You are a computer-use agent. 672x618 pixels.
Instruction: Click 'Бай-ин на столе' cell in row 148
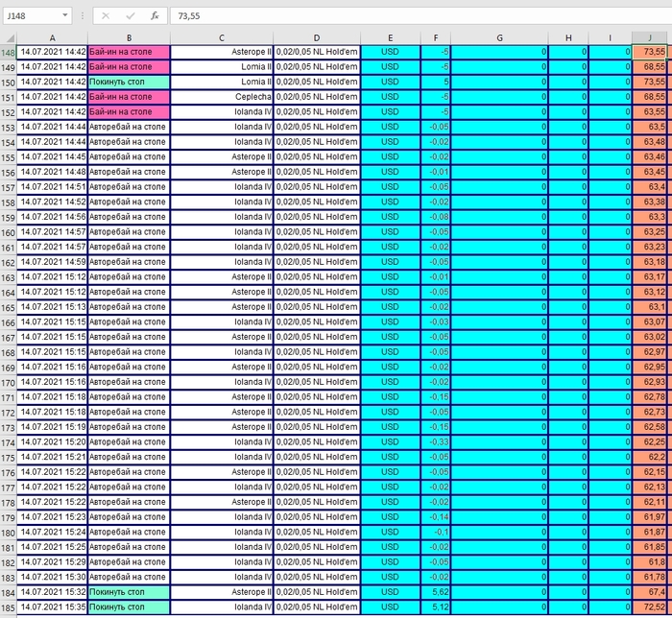(129, 52)
